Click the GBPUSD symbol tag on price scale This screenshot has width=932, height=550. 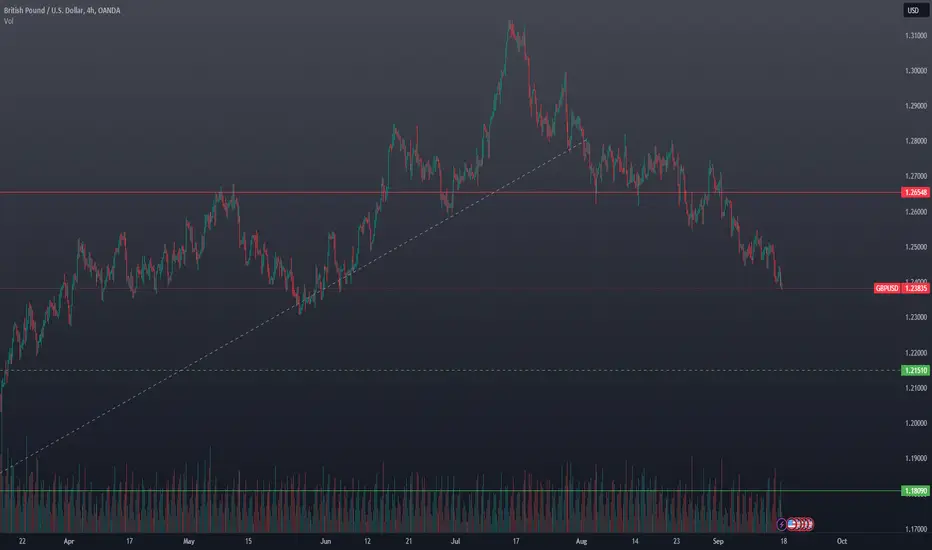coord(887,288)
